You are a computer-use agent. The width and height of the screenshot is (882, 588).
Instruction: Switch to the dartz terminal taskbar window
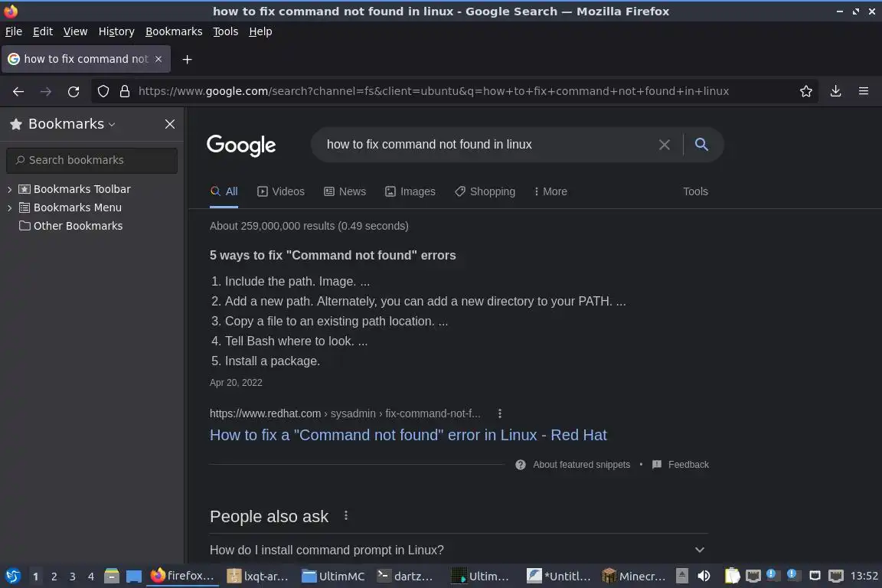406,576
